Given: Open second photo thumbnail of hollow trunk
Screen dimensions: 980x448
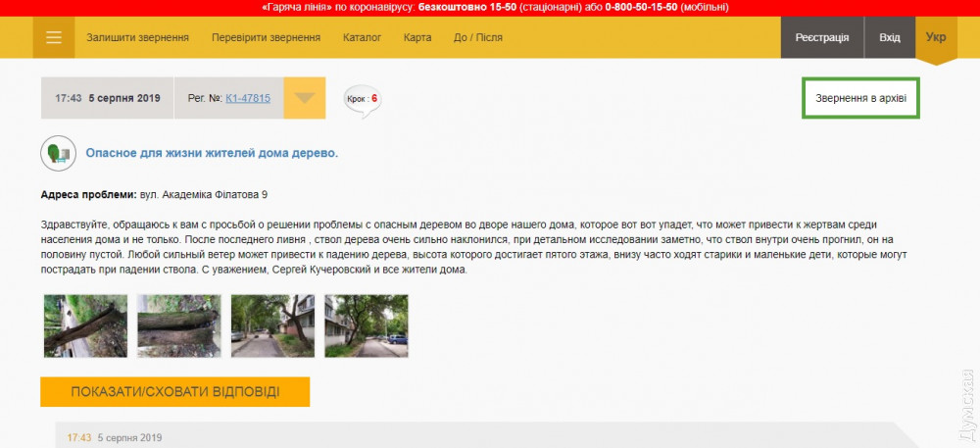Looking at the screenshot, I should pyautogui.click(x=179, y=325).
